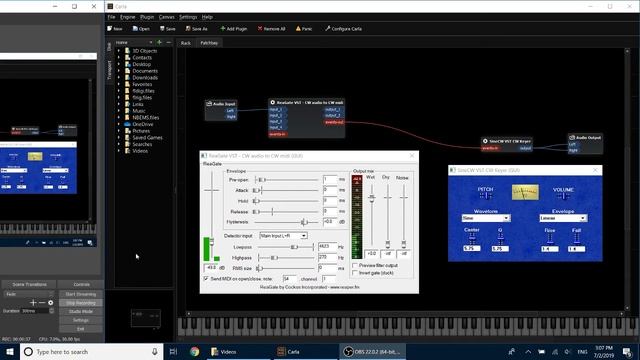Screen dimensions: 640x360
Task: Switch to the Patchbay tab
Action: [209, 43]
